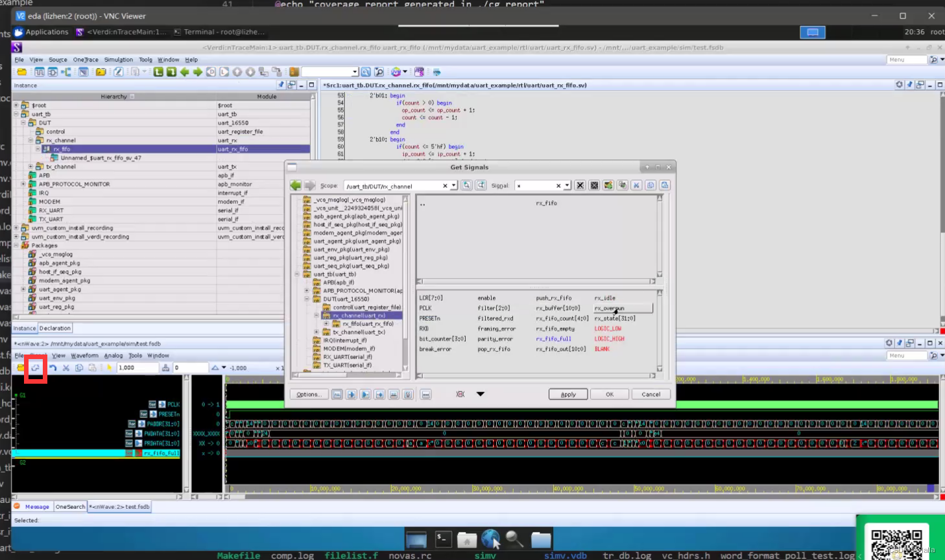Click the new waveform icon in nTrace toolbar

pyautogui.click(x=40, y=72)
